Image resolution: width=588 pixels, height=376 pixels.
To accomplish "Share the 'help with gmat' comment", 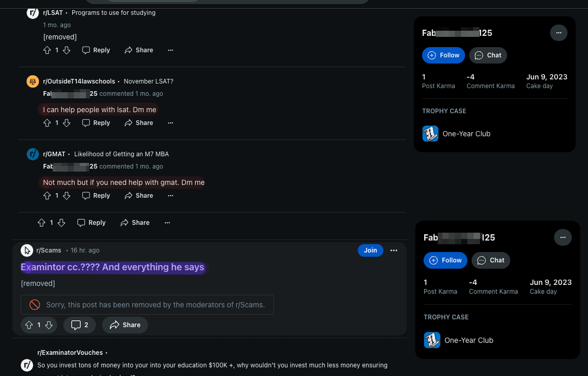I will tap(139, 196).
